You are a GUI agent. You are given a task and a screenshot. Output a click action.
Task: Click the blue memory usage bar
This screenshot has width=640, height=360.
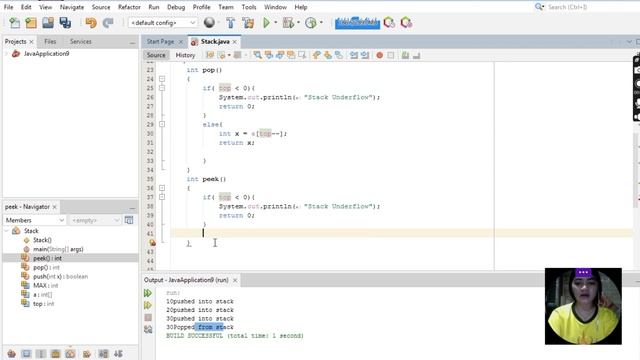(357, 23)
